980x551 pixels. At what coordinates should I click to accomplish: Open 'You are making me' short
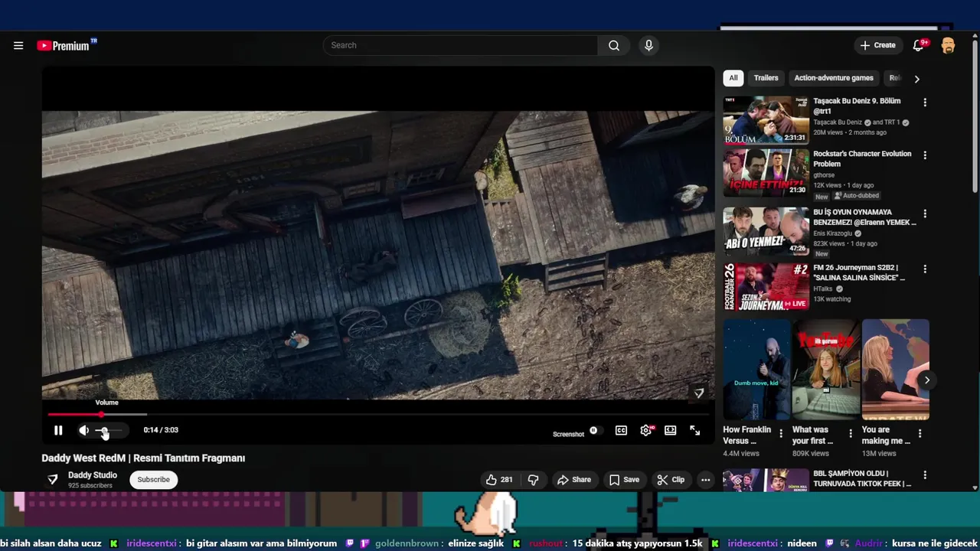[895, 370]
